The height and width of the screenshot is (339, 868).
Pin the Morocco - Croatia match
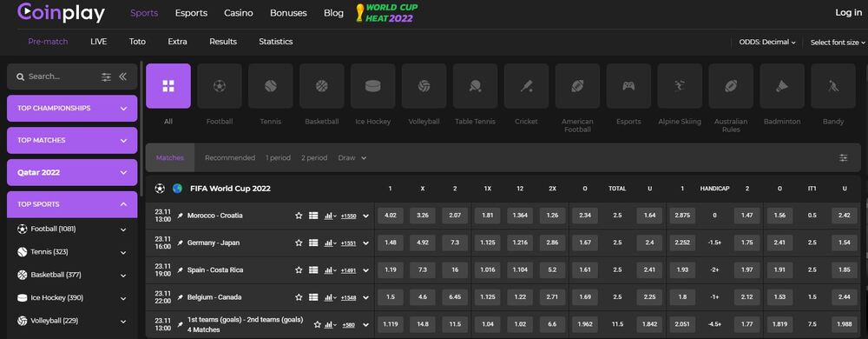point(180,216)
